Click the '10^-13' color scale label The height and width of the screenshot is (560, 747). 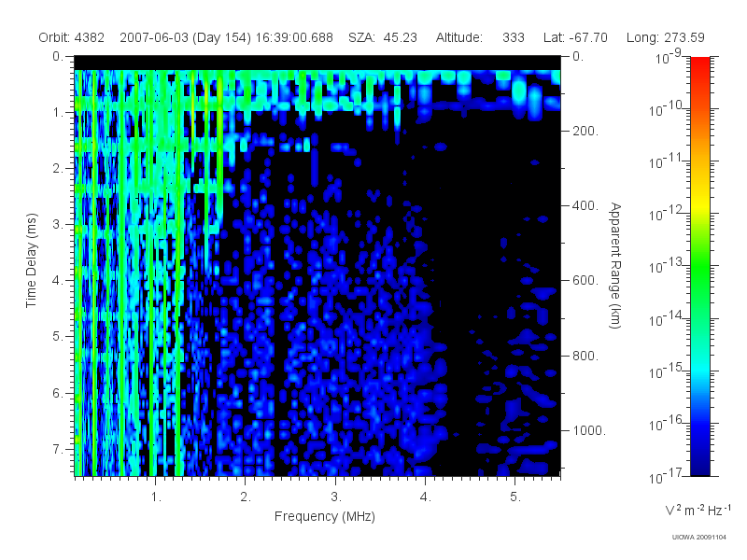[x=668, y=266]
